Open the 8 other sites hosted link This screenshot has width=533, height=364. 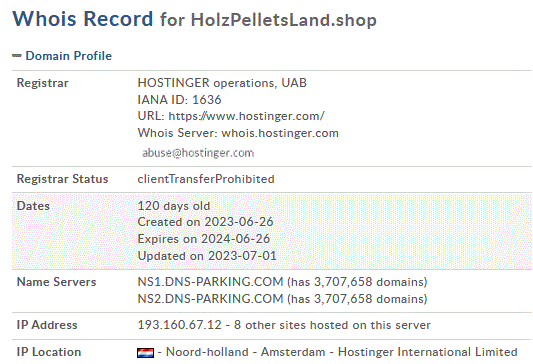pos(332,325)
